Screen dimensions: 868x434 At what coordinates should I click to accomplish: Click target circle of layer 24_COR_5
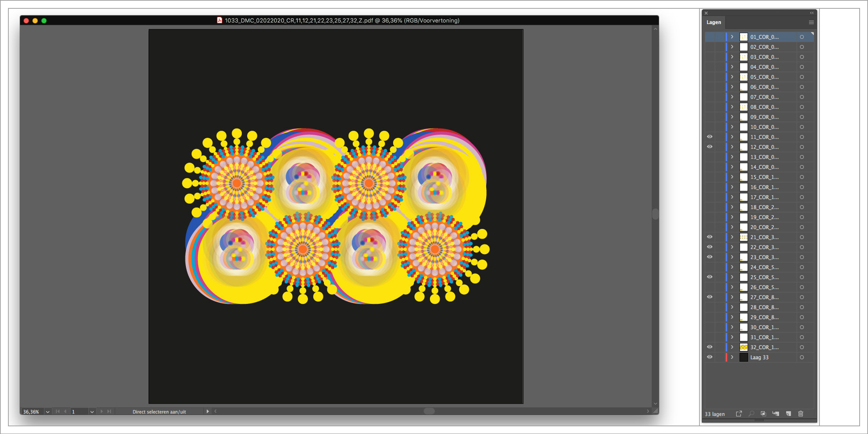(802, 267)
